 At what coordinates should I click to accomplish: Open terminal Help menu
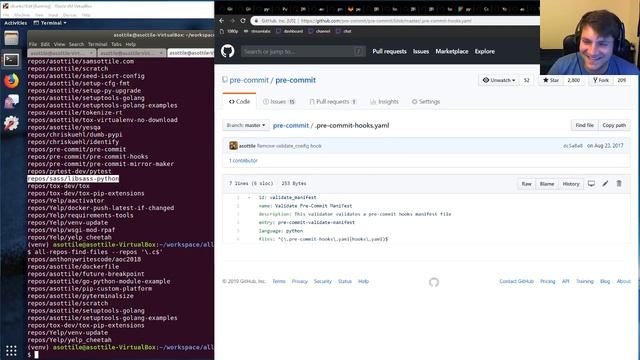click(x=131, y=44)
